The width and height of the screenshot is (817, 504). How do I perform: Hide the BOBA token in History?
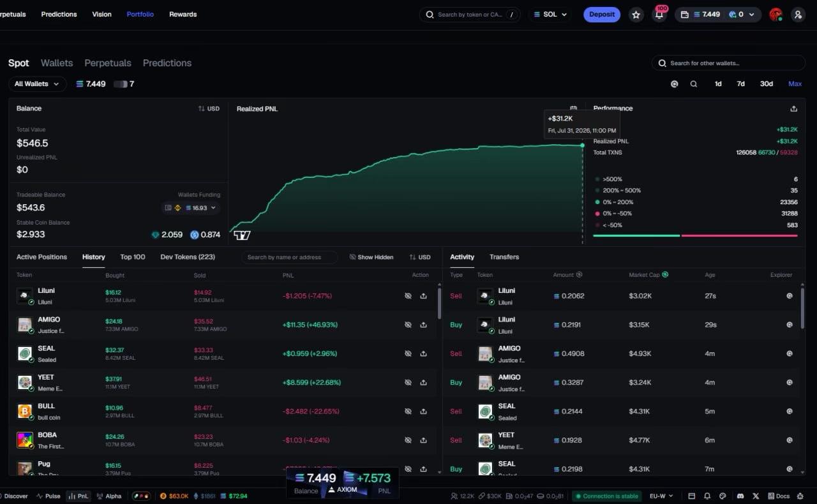click(x=408, y=440)
